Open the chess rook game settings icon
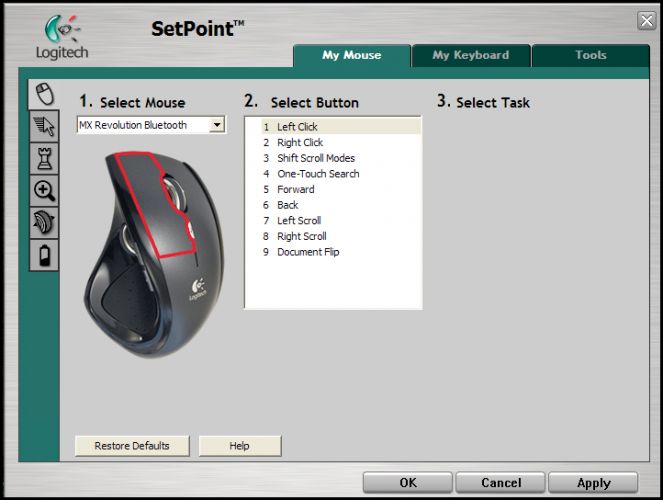 click(44, 158)
